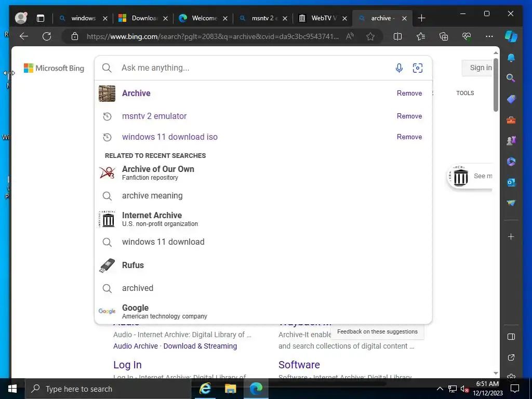Open Games chess icon in sidebar
Viewport: 532px width, 399px height.
click(x=511, y=140)
